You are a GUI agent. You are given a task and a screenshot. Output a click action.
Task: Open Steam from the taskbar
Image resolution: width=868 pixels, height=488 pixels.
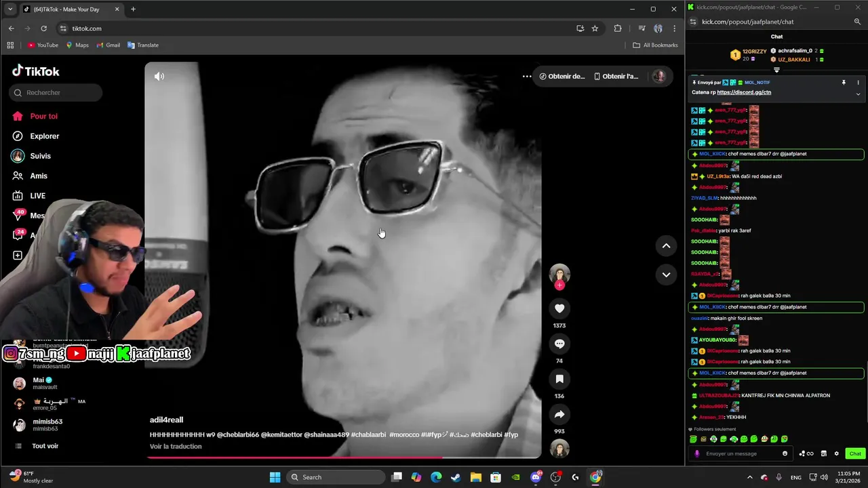456,477
